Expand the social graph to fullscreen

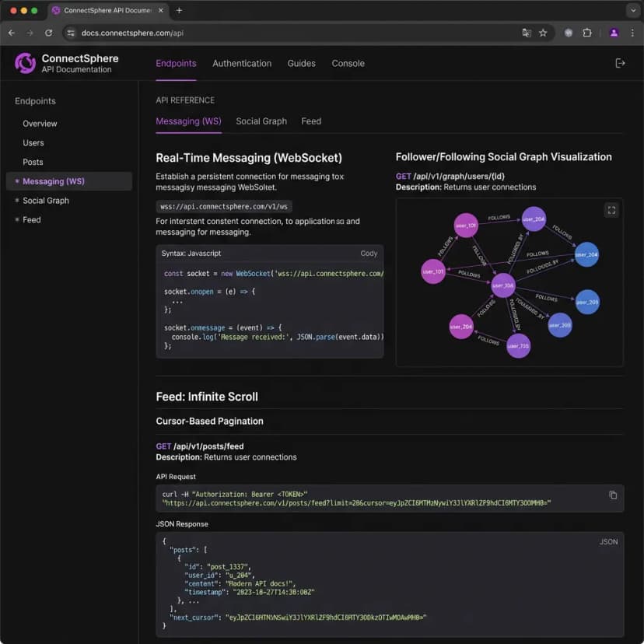click(x=611, y=210)
